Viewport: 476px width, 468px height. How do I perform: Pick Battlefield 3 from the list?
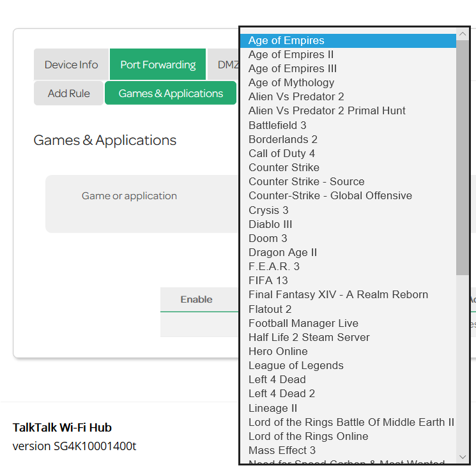tap(348, 125)
